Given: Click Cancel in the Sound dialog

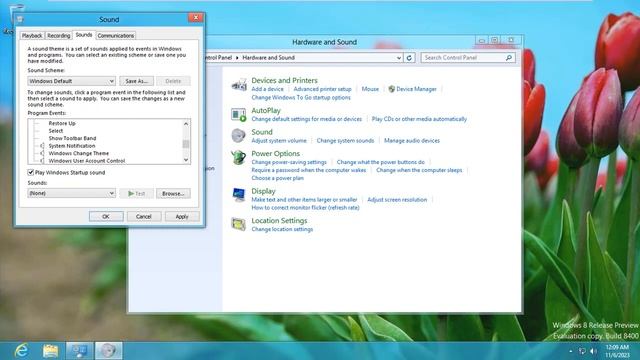Looking at the screenshot, I should (144, 216).
